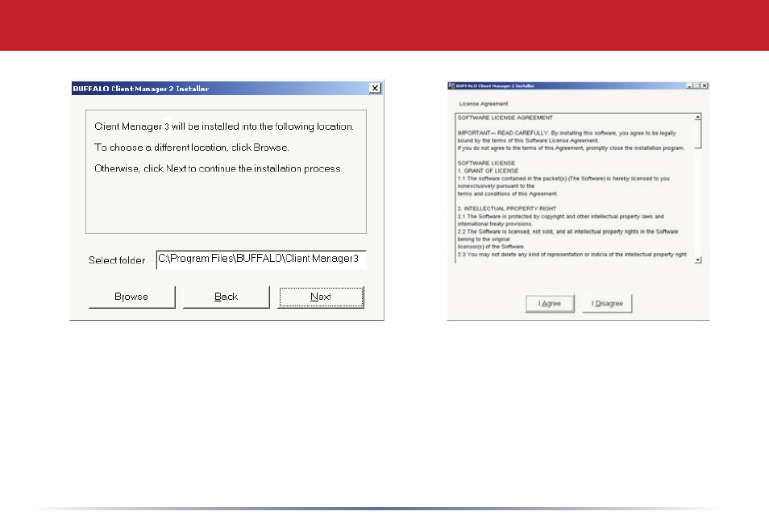Minimize the License Agreement installer window
The width and height of the screenshot is (769, 532).
689,85
